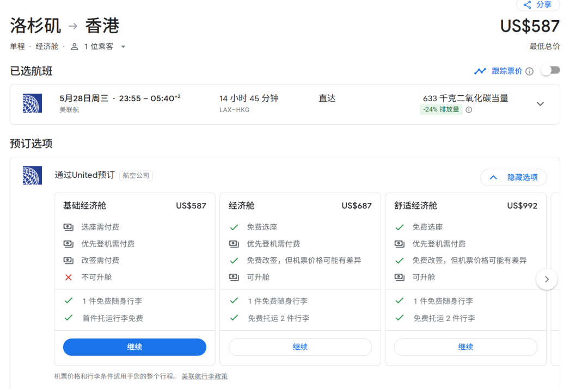This screenshot has height=389, width=588.
Task: Click the passenger person icon
Action: click(75, 47)
